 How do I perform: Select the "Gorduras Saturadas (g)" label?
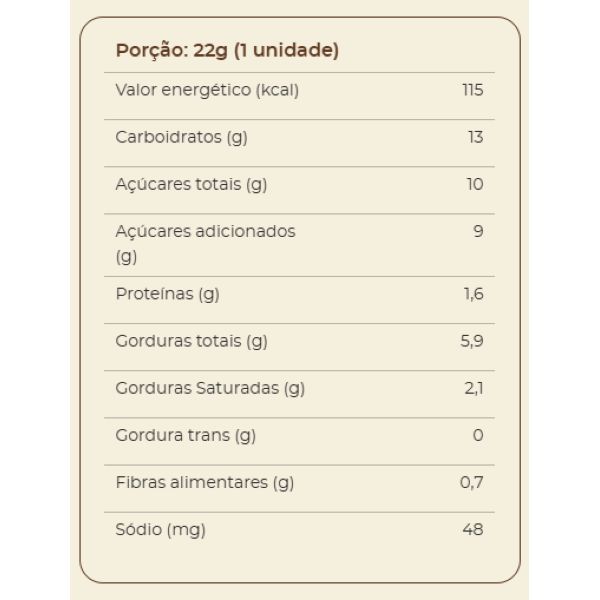[x=210, y=388]
